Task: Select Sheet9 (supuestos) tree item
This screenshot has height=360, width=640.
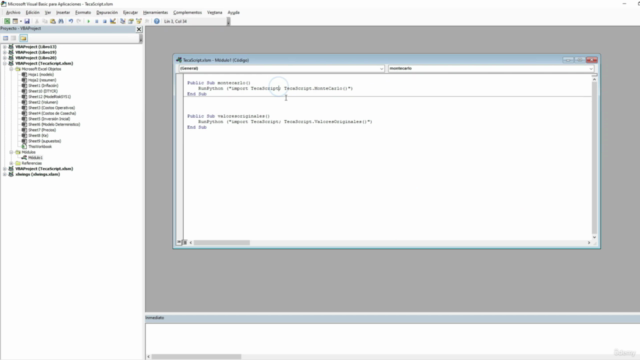Action: pyautogui.click(x=44, y=141)
